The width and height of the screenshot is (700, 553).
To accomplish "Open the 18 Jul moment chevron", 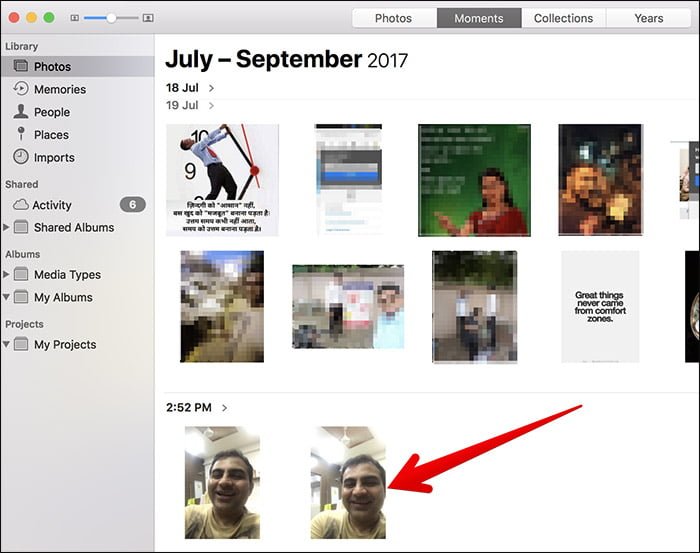I will [x=211, y=88].
